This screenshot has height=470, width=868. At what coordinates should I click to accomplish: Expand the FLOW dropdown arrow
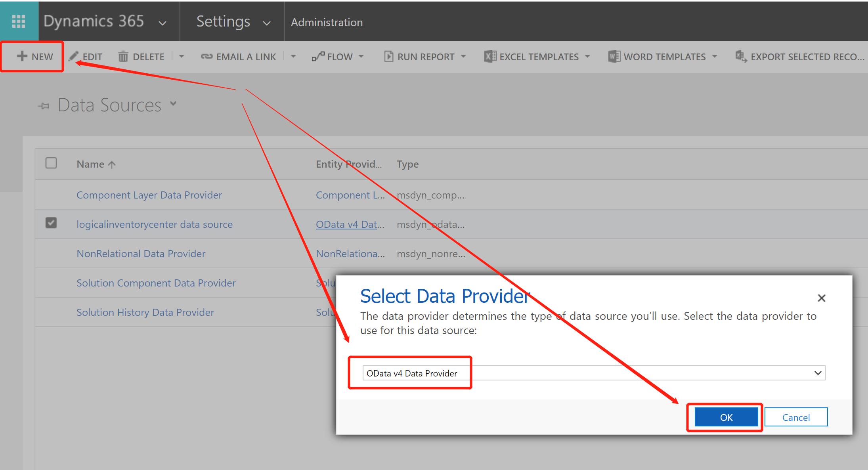(361, 56)
